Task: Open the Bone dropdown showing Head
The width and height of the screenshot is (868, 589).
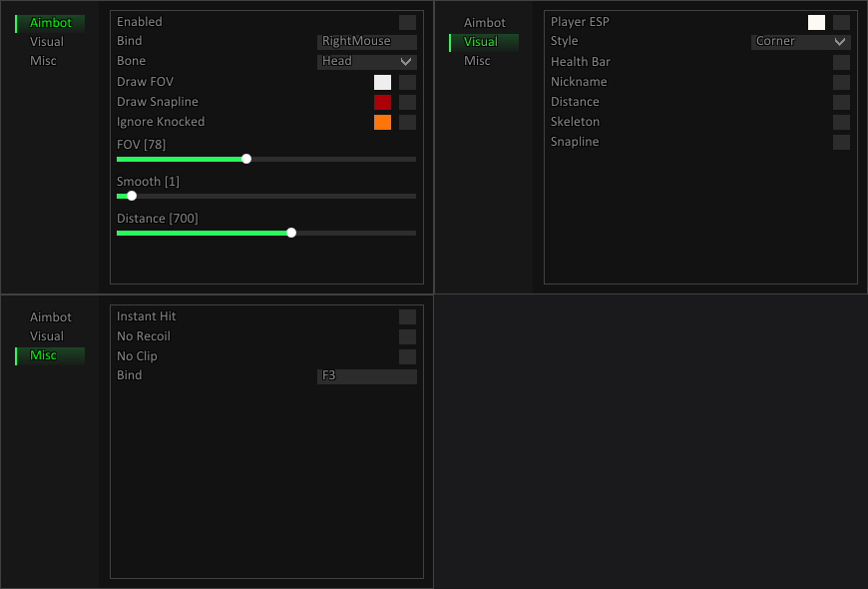Action: click(366, 61)
